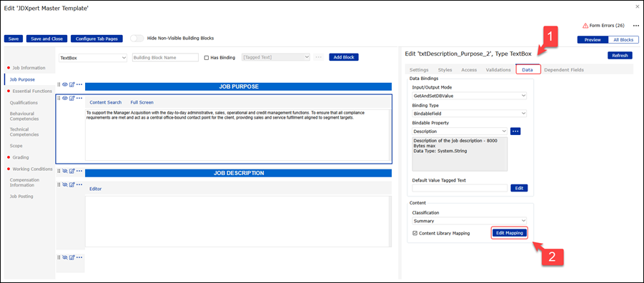Click ellipsis button beside Bindable Property dropdown
Viewport: 644px width, 283px height.
coord(515,131)
